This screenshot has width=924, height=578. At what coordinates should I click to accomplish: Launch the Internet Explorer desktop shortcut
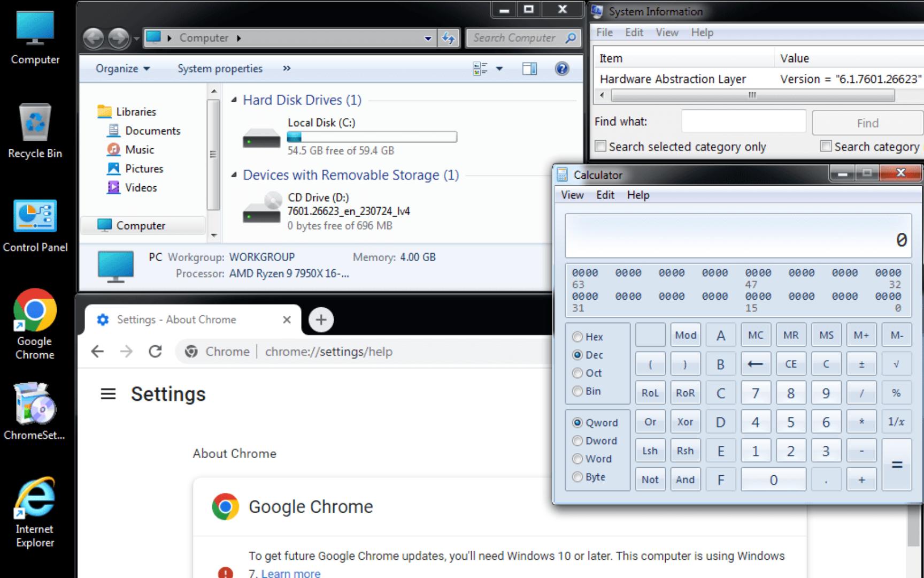tap(35, 512)
